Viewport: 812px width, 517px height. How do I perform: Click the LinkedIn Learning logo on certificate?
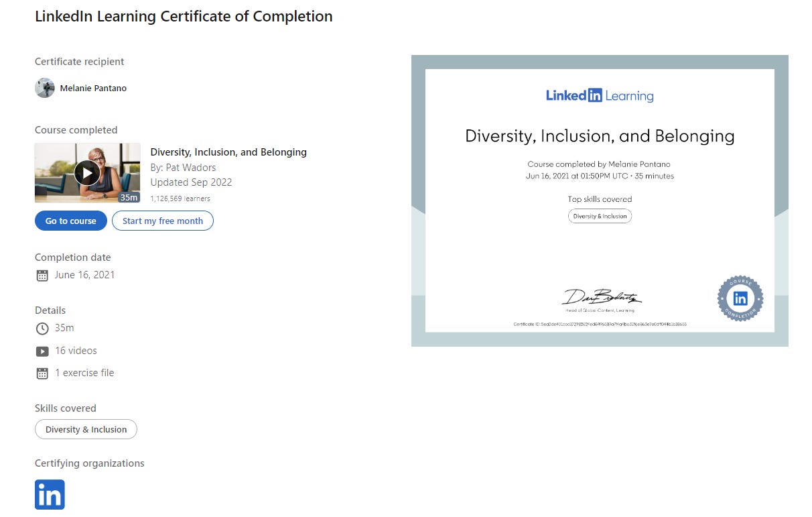click(600, 96)
